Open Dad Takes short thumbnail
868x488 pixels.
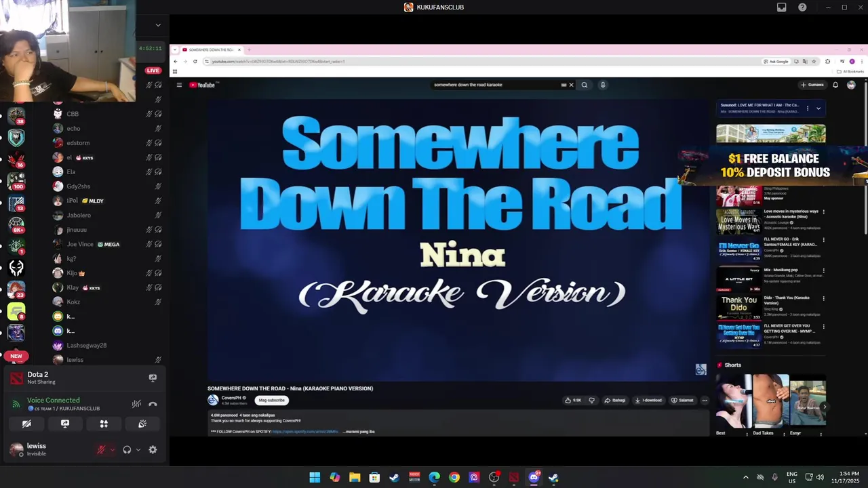770,401
